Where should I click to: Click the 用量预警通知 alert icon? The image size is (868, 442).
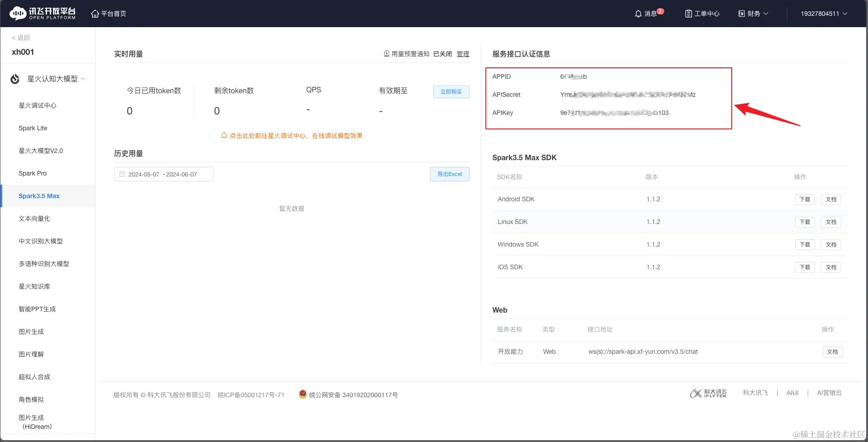pos(386,54)
